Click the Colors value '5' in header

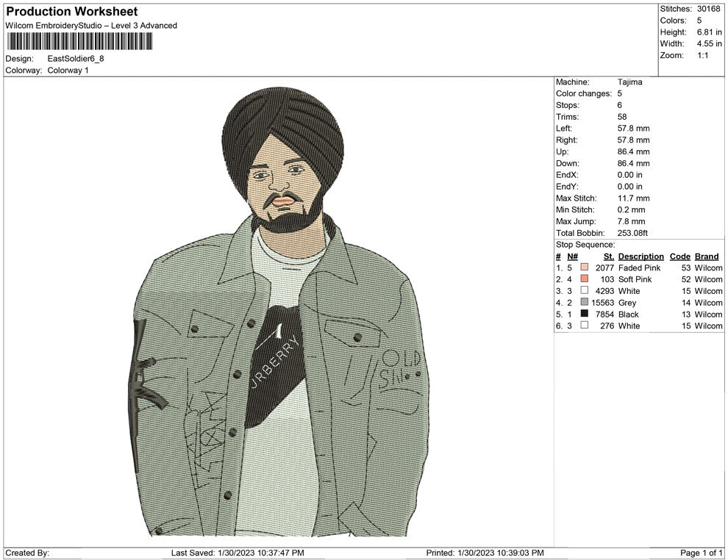coord(699,21)
